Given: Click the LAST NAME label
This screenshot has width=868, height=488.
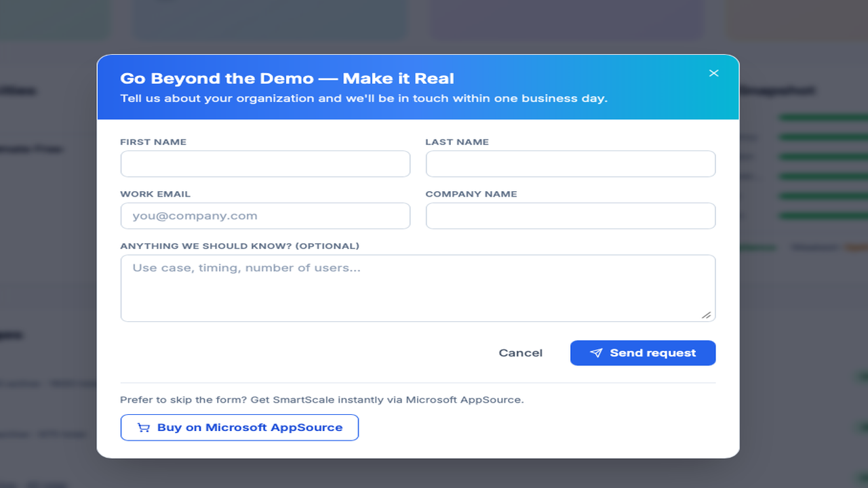Looking at the screenshot, I should point(457,142).
